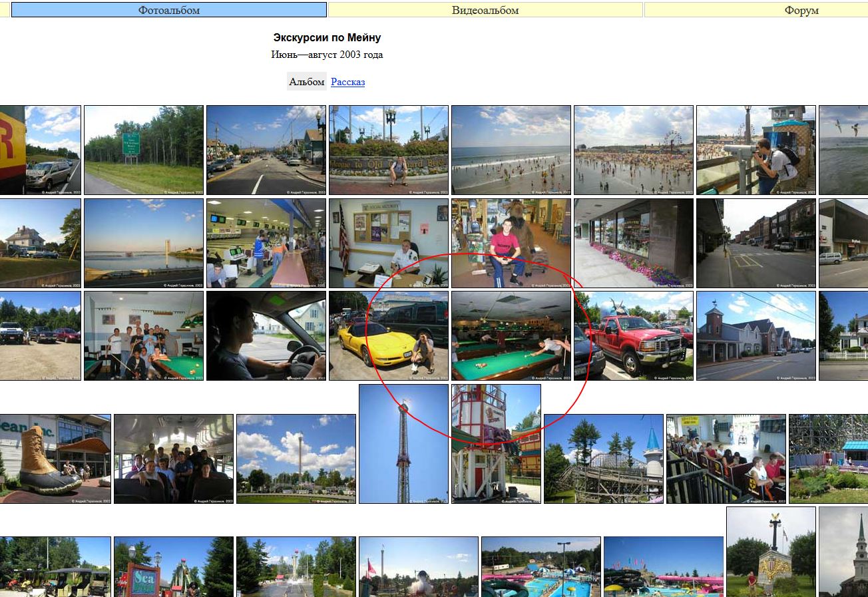The image size is (868, 597).
Task: View the storefront with flower bed photo
Action: pos(634,243)
